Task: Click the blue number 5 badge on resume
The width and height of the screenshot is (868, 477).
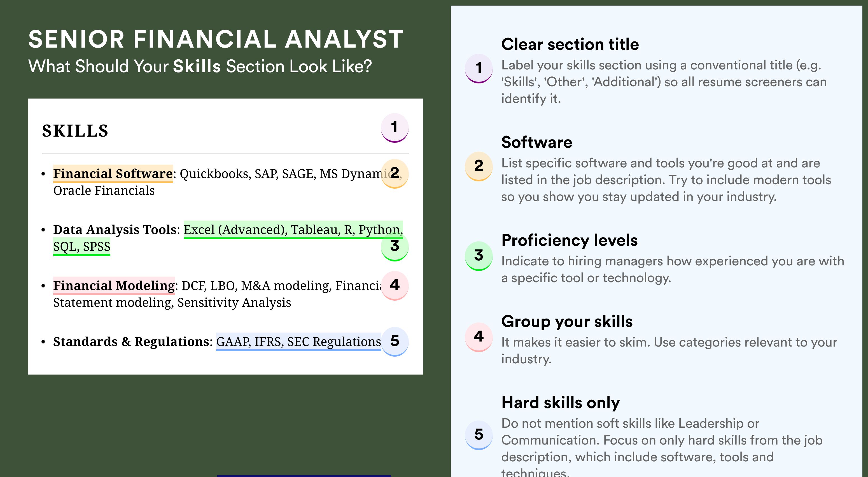Action: (395, 342)
